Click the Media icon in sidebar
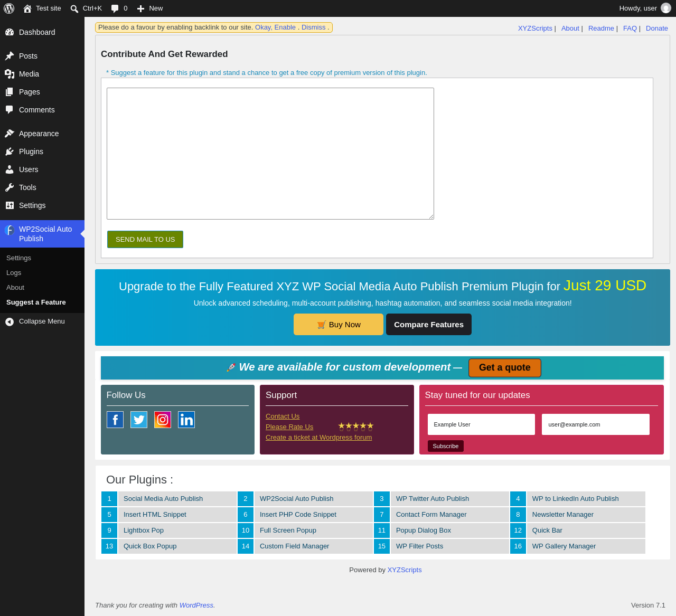This screenshot has height=616, width=676. (10, 74)
